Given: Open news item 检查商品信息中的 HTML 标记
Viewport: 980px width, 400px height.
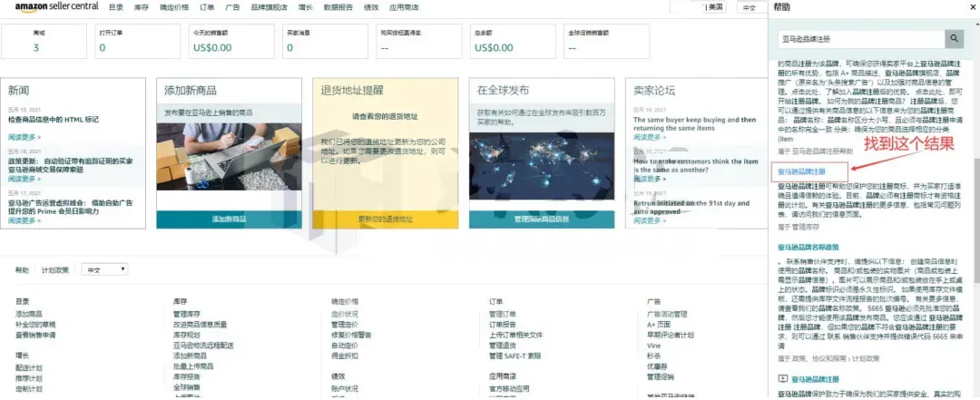Looking at the screenshot, I should pos(54,120).
